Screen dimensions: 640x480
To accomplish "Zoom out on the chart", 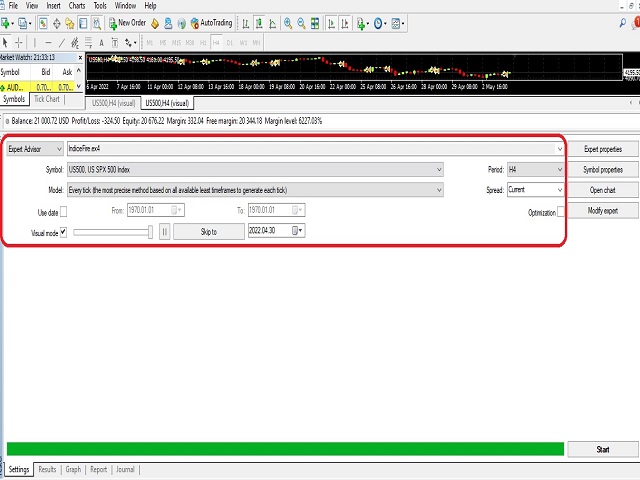I will coord(301,24).
